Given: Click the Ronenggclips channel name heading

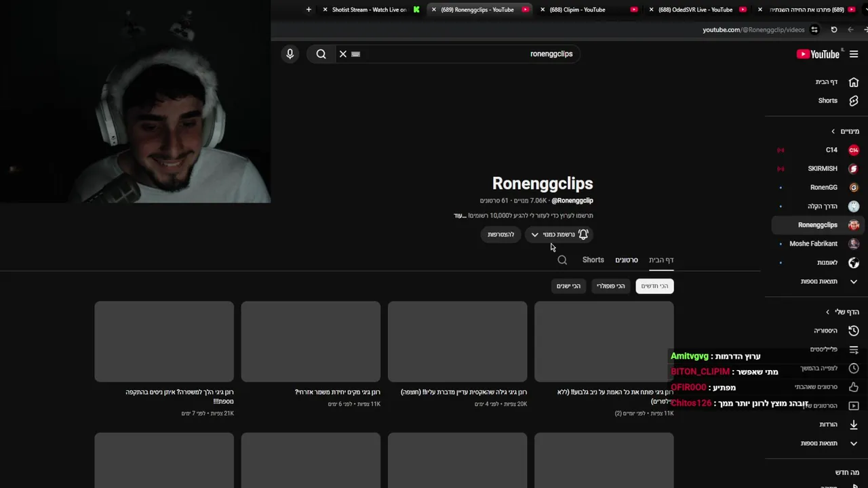Looking at the screenshot, I should 542,184.
